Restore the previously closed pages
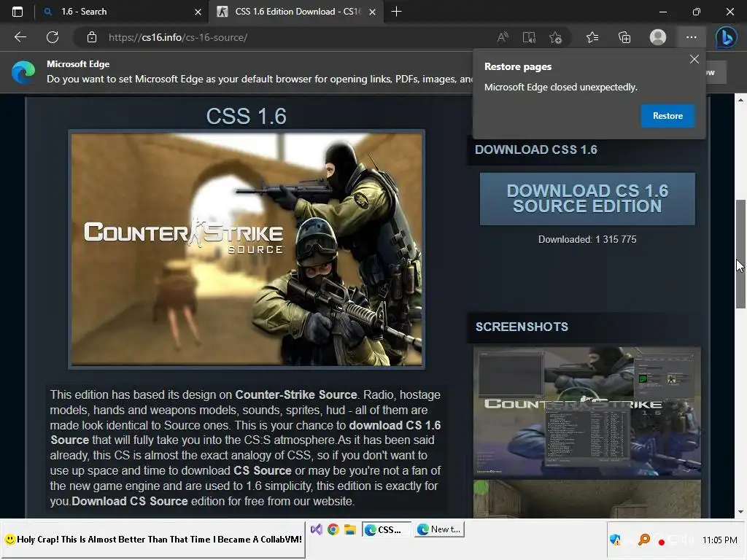This screenshot has height=560, width=747. (x=667, y=116)
